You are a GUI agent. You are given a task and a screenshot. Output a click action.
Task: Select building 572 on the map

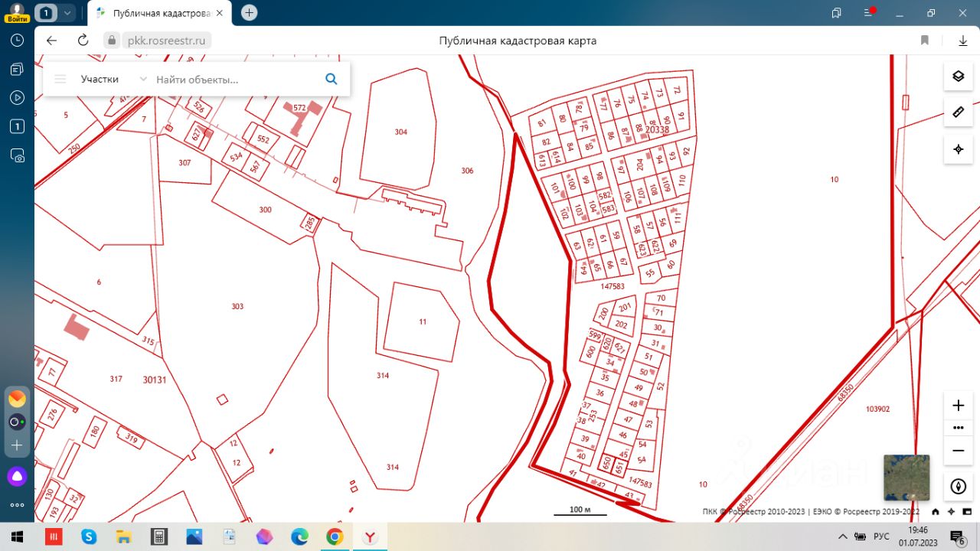point(299,109)
